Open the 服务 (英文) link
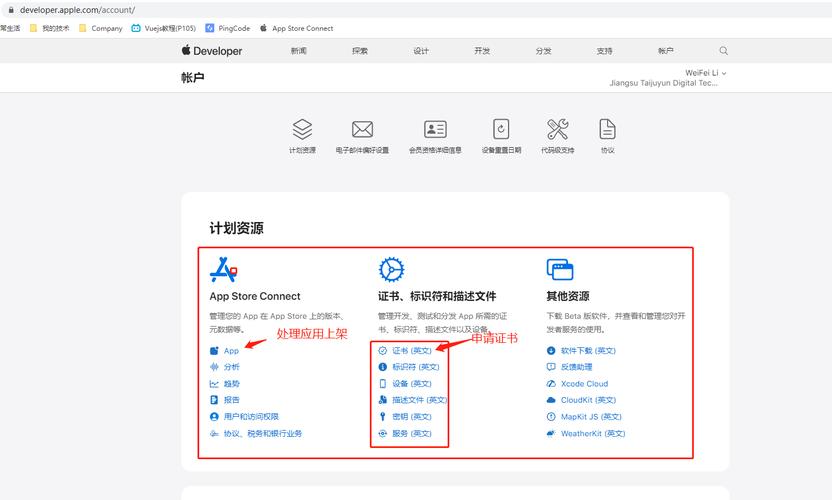This screenshot has height=500, width=832. coord(412,434)
